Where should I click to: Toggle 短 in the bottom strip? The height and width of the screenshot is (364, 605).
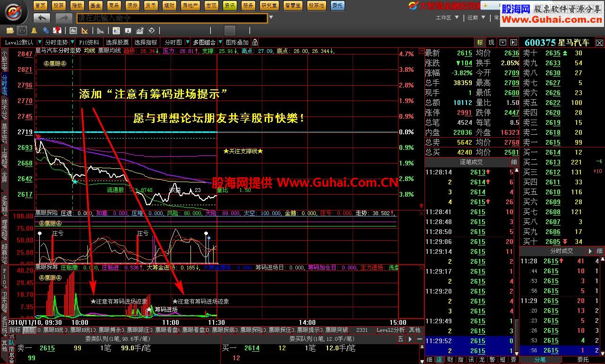point(502,360)
